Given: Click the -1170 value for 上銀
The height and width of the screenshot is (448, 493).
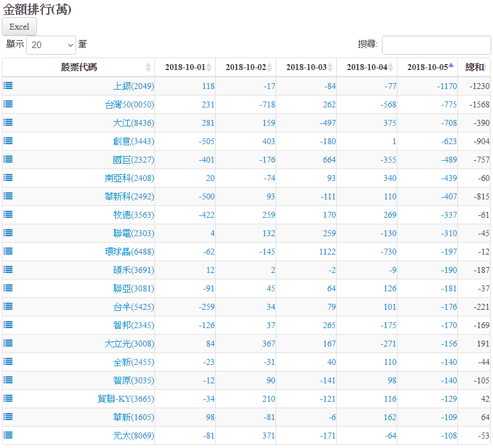Looking at the screenshot, I should pos(445,86).
